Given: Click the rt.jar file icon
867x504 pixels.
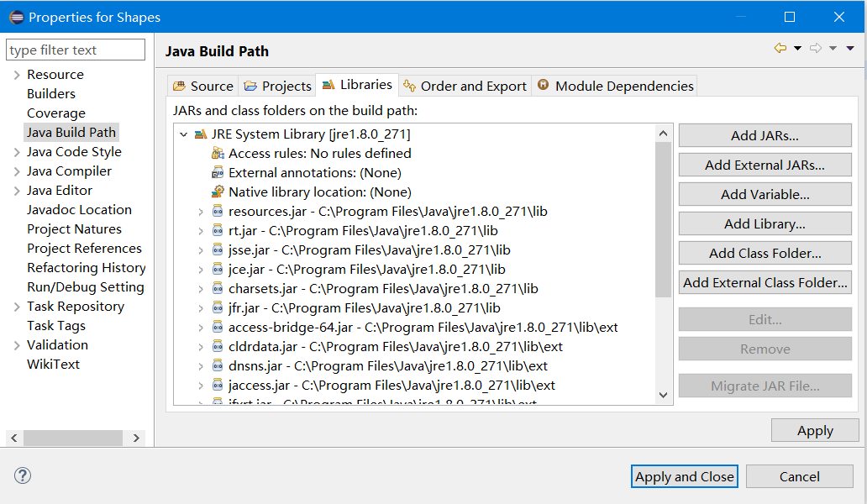Looking at the screenshot, I should click(x=218, y=230).
